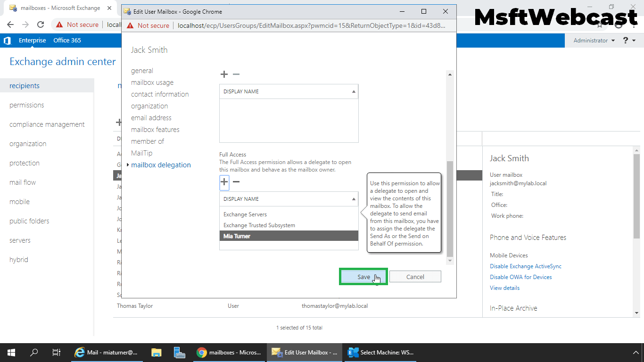The image size is (644, 362).
Task: Save the mailbox delegation changes
Action: tap(363, 277)
